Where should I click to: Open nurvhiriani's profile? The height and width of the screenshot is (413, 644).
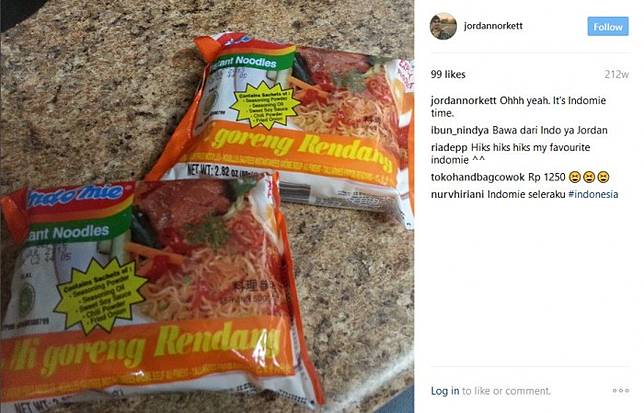tap(458, 194)
